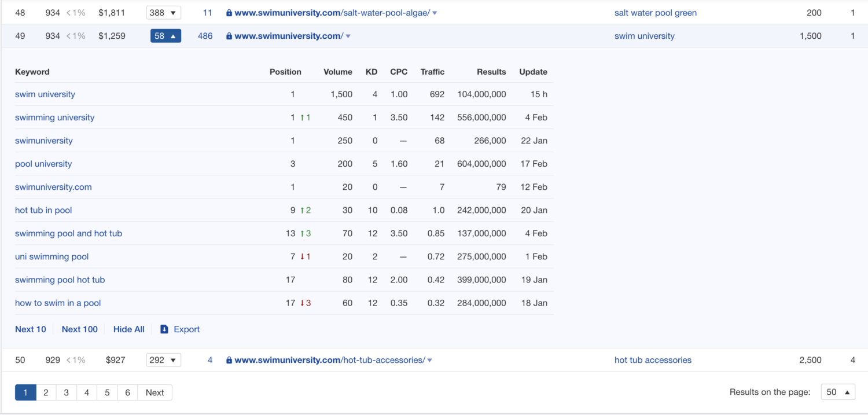This screenshot has width=868, height=415.
Task: Click the 22 Jan update date
Action: [x=534, y=141]
